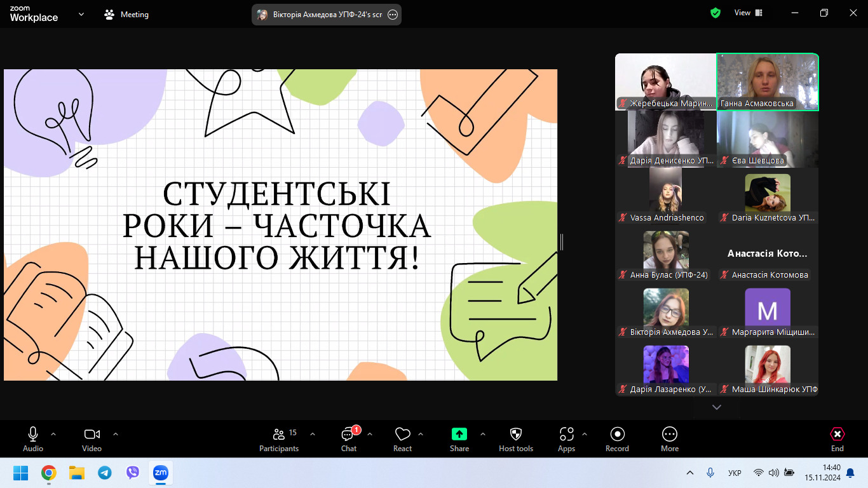Viewport: 868px width, 488px height.
Task: Click the shared slide divider handle
Action: pos(562,241)
